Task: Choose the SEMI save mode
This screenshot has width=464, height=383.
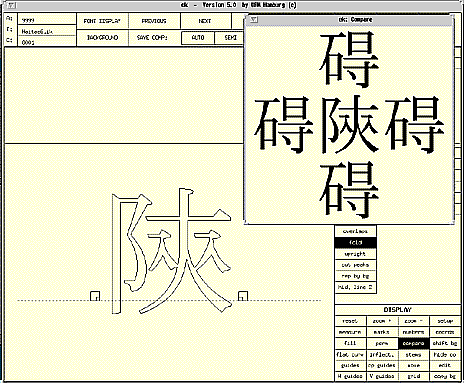Action: point(230,38)
